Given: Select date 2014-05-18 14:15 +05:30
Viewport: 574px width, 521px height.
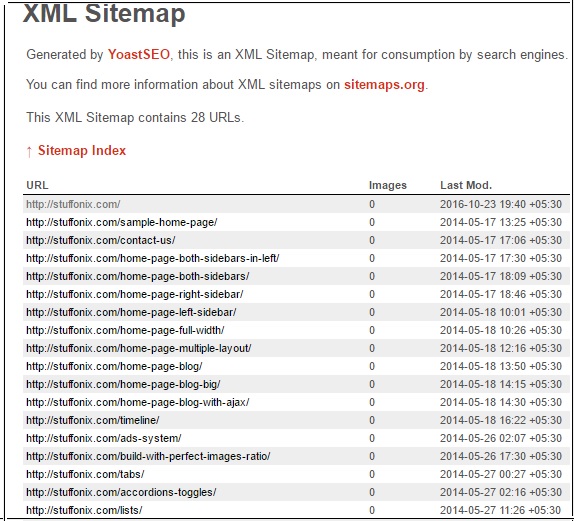Looking at the screenshot, I should click(x=501, y=384).
